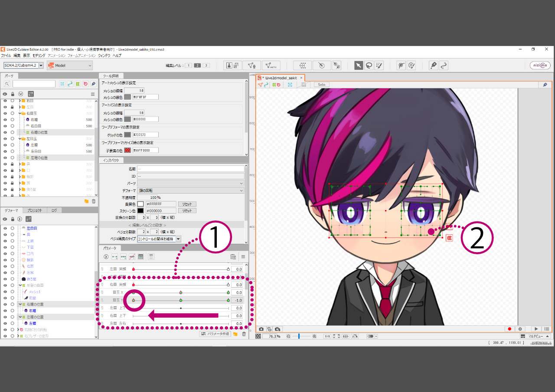Hide the 右白目 part visibility eye
Viewport: 555px width, 392px height.
pos(5,126)
